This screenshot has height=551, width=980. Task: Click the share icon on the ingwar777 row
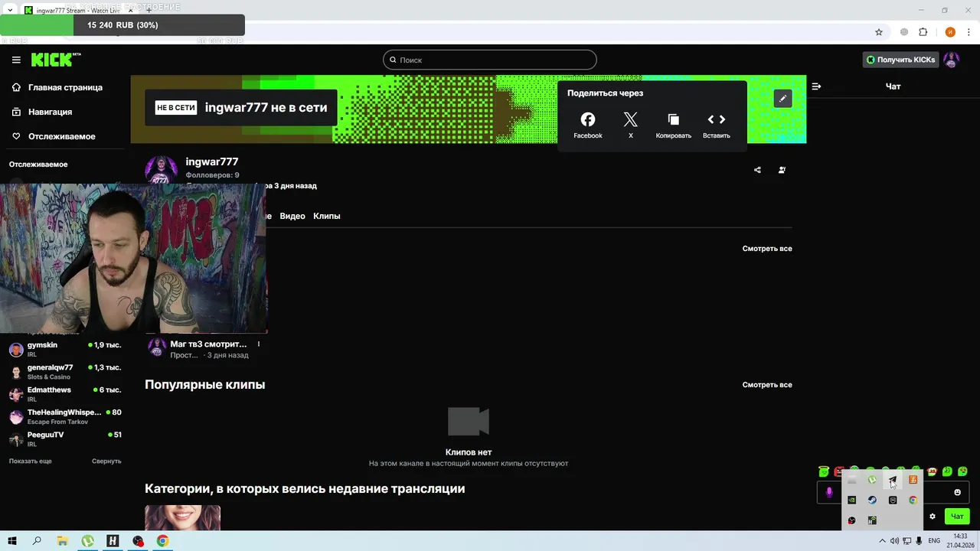pyautogui.click(x=757, y=170)
